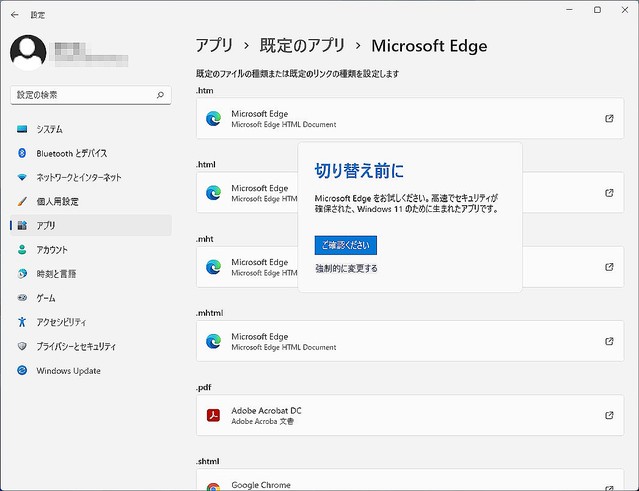Click the Adobe Acrobat icon in .pdf row
The width and height of the screenshot is (639, 491).
point(213,415)
